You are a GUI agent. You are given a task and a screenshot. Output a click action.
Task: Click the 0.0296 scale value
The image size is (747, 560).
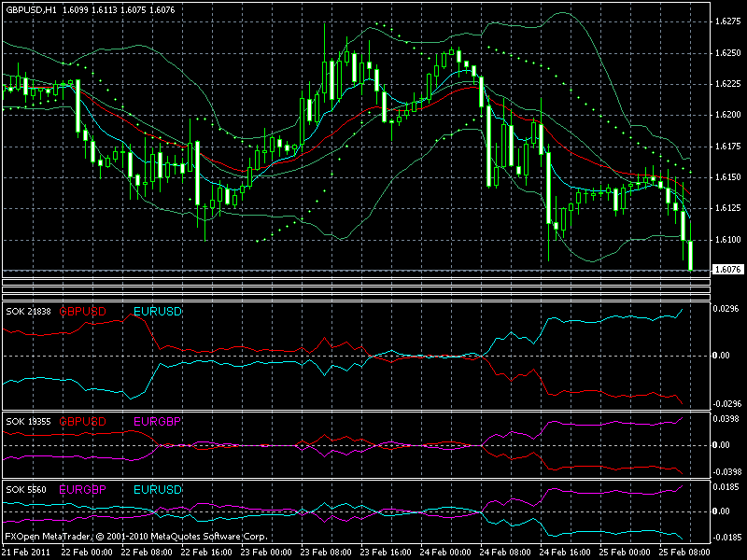727,309
